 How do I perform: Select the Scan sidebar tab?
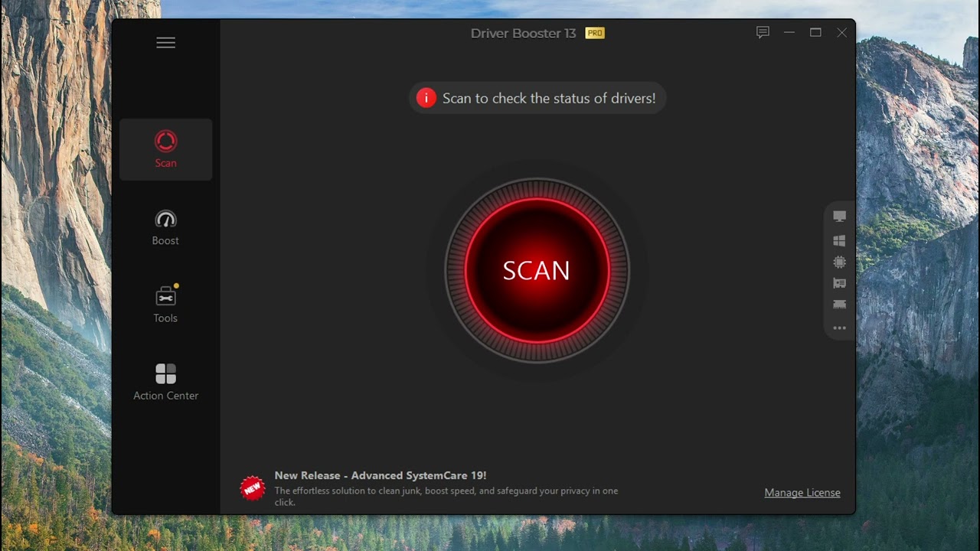tap(165, 149)
